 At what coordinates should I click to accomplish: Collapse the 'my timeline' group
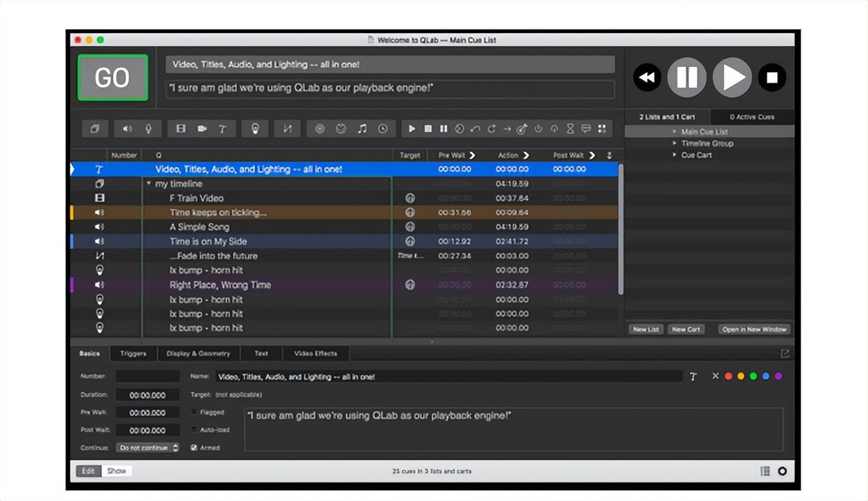tap(149, 184)
